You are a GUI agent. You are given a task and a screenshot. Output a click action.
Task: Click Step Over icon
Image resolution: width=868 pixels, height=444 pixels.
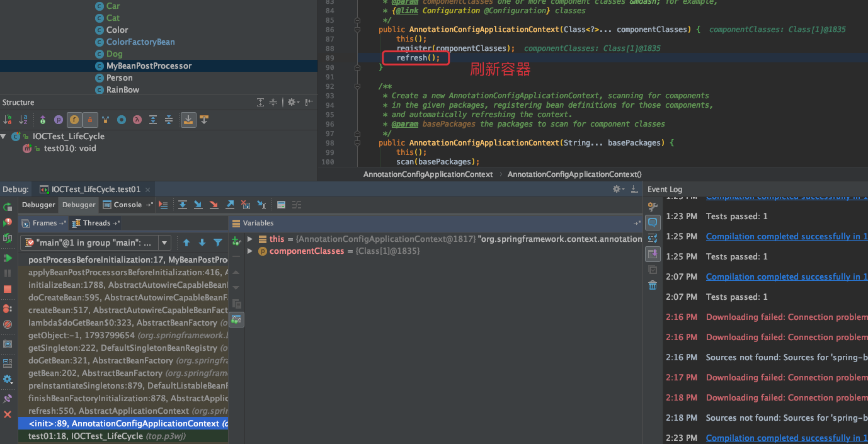click(182, 205)
